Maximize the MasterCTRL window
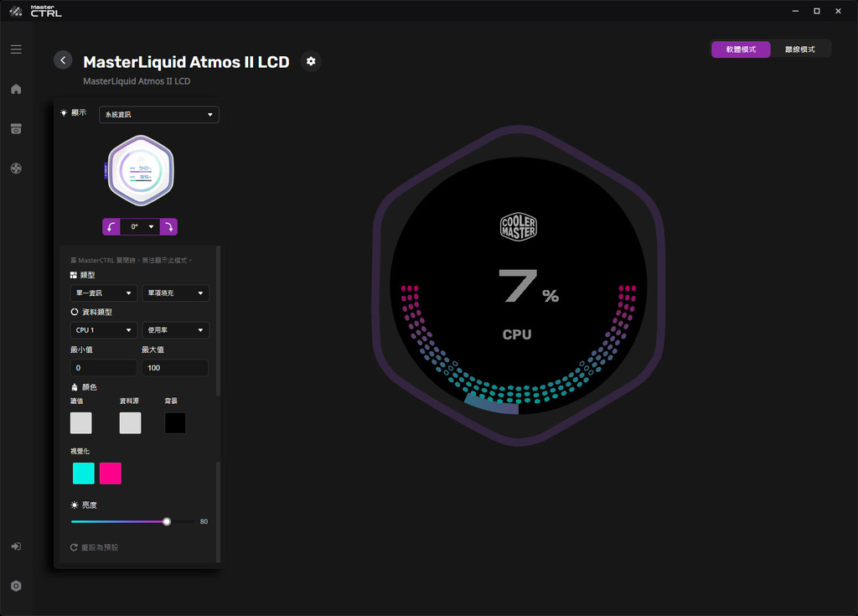Image resolution: width=858 pixels, height=616 pixels. click(817, 11)
